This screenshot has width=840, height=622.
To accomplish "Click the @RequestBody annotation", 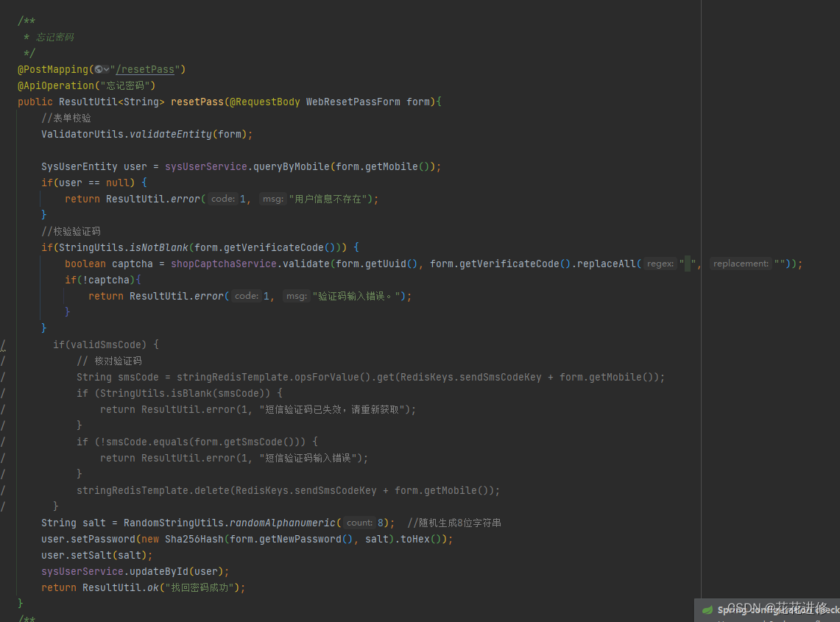I will [x=264, y=102].
